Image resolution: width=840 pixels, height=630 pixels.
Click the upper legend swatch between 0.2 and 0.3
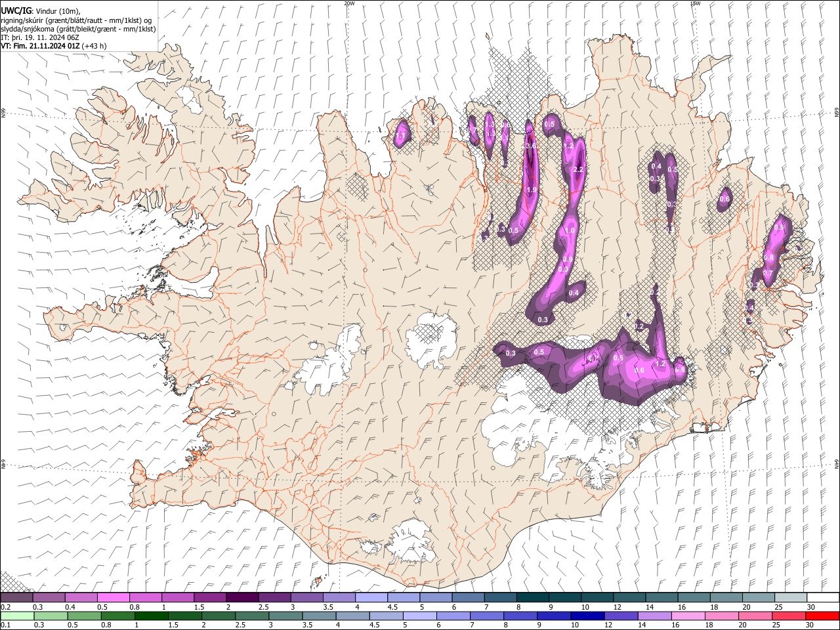click(17, 598)
